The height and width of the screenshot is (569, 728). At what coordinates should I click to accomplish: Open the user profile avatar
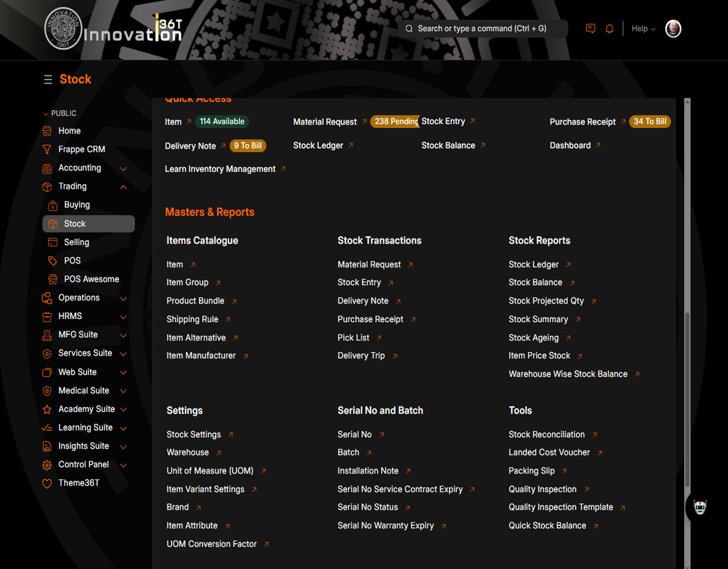click(x=673, y=29)
